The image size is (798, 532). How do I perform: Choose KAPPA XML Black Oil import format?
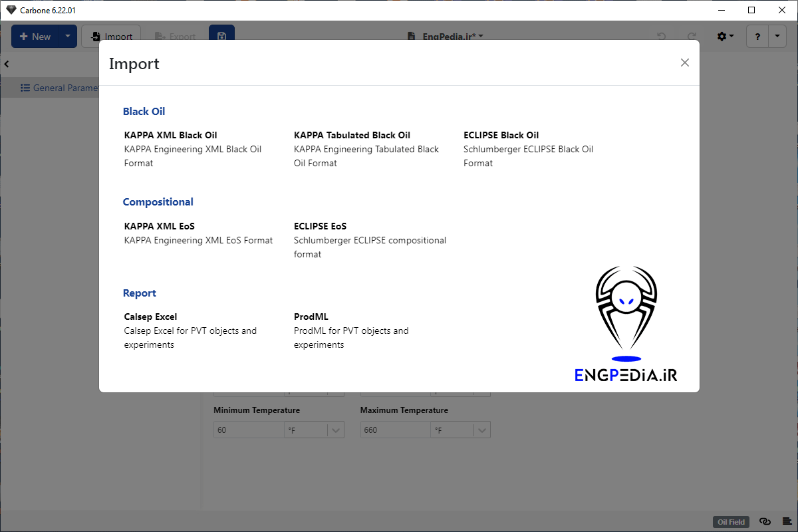click(170, 135)
